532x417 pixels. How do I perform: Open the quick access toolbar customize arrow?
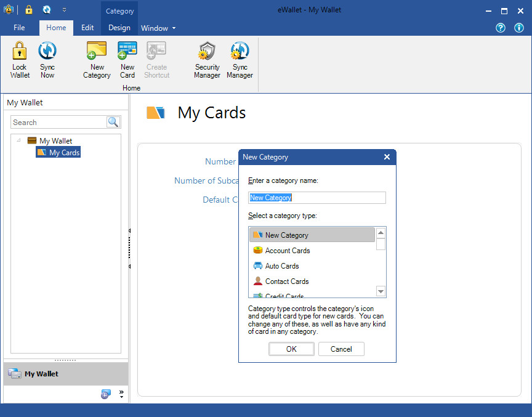pyautogui.click(x=64, y=10)
